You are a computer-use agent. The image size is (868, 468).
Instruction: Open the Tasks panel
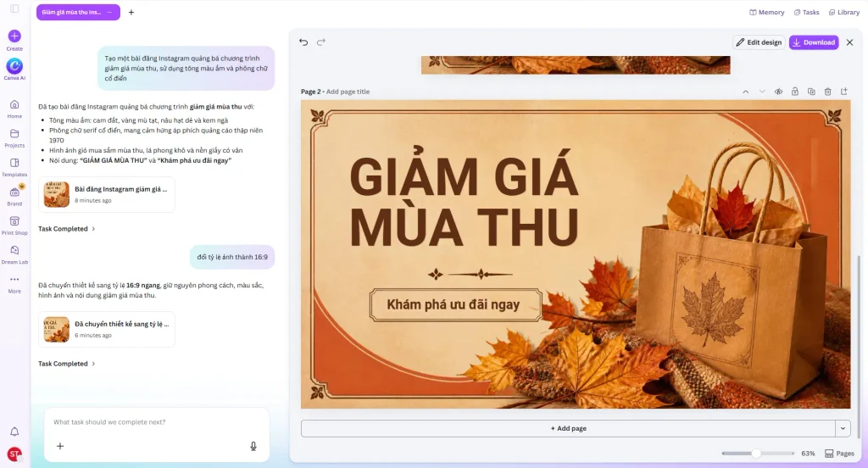pyautogui.click(x=807, y=12)
